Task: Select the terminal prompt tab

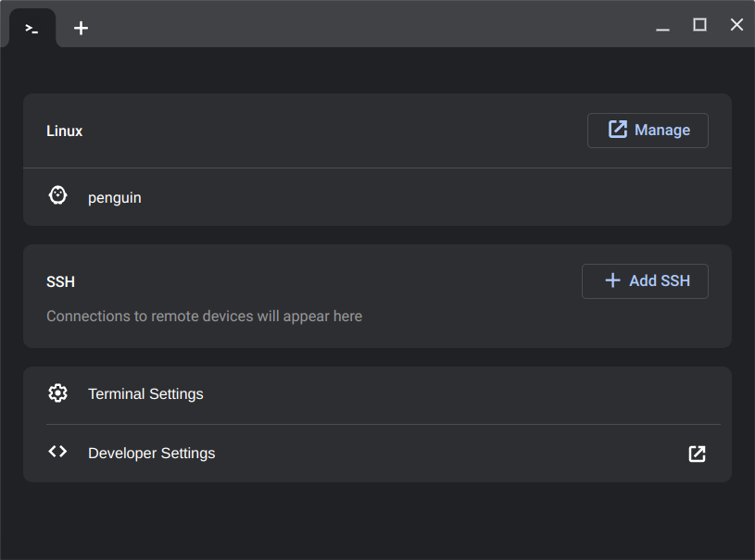Action: [x=31, y=29]
